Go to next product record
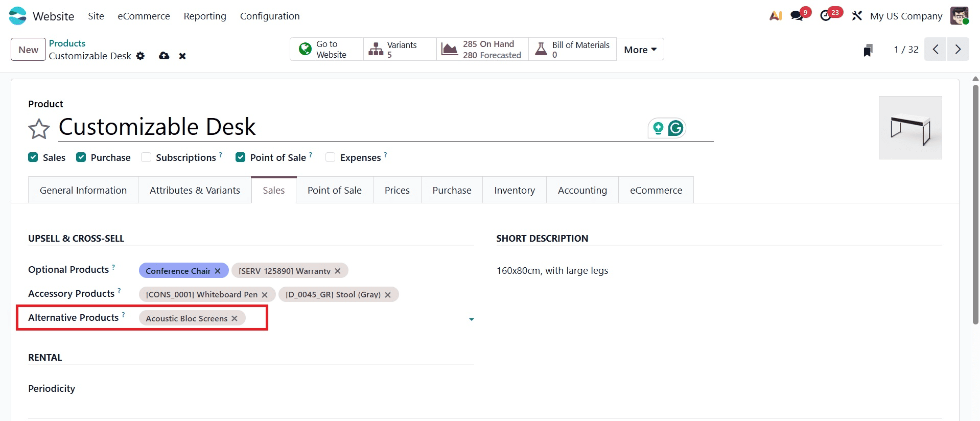This screenshot has width=980, height=421. pyautogui.click(x=958, y=49)
